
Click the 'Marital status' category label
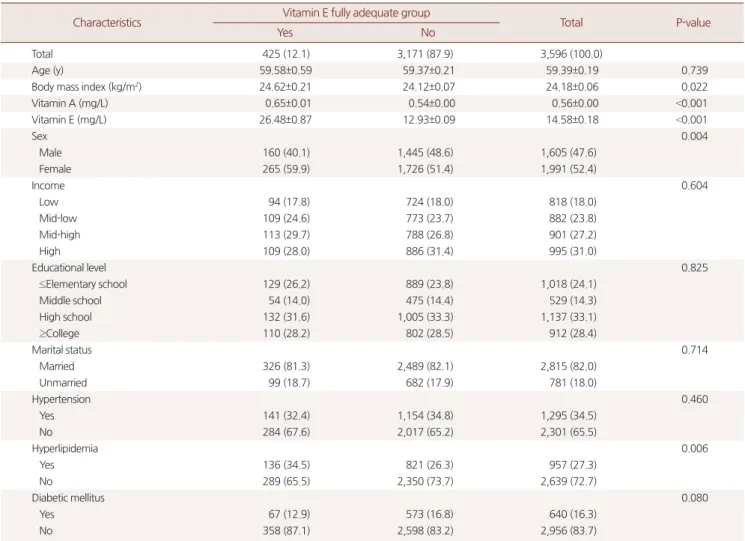pos(62,350)
